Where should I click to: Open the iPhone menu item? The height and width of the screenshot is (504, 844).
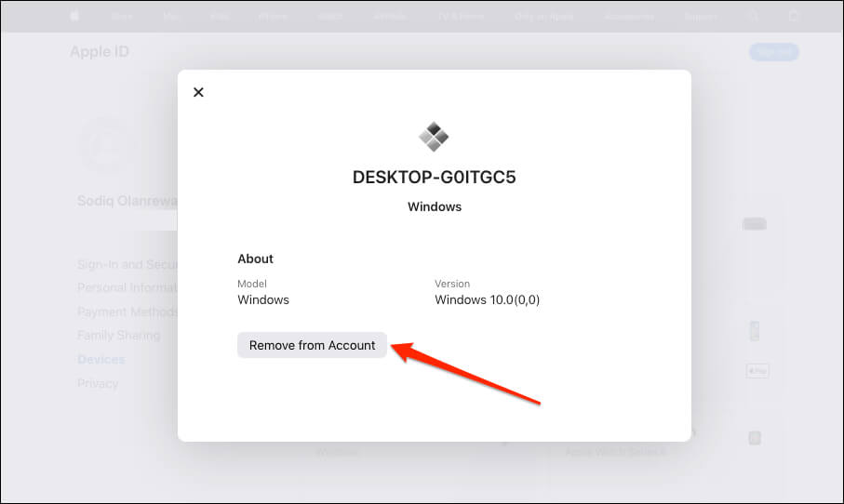tap(273, 17)
